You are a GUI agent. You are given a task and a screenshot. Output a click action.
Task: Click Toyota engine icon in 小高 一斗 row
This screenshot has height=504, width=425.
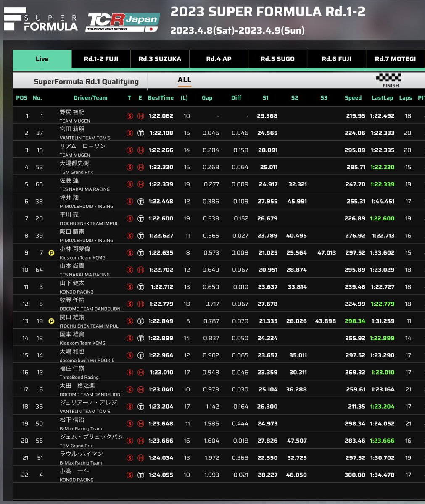[x=141, y=475]
